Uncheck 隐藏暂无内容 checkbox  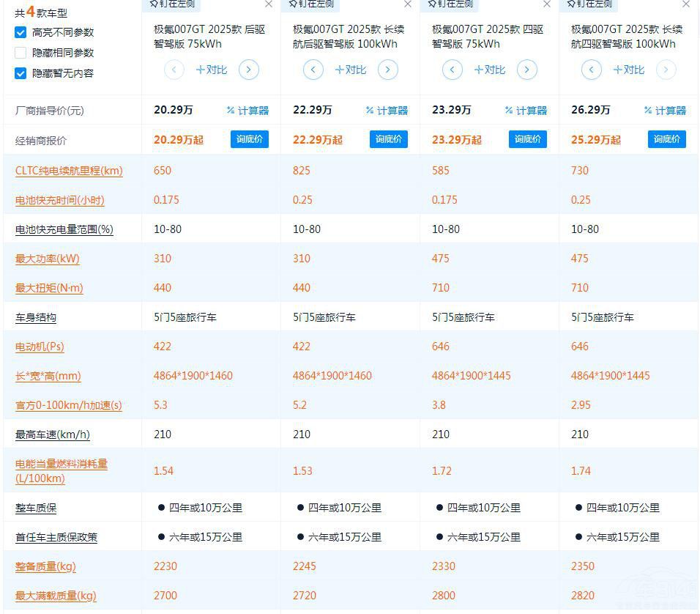coord(21,73)
